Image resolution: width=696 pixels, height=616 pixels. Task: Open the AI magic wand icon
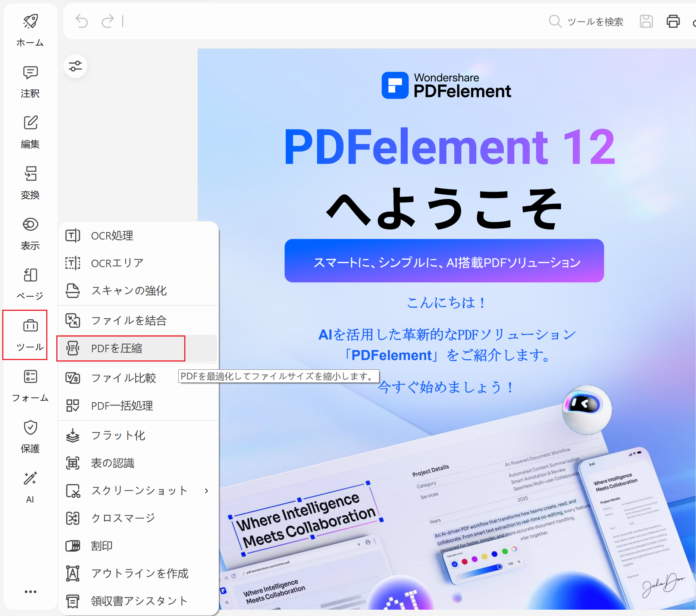pos(30,478)
